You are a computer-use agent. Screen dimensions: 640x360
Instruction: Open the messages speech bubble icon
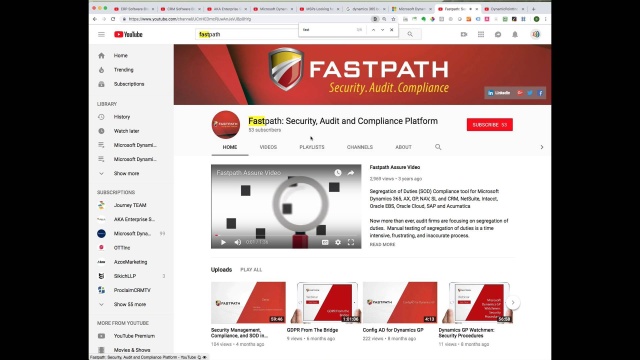coord(498,35)
